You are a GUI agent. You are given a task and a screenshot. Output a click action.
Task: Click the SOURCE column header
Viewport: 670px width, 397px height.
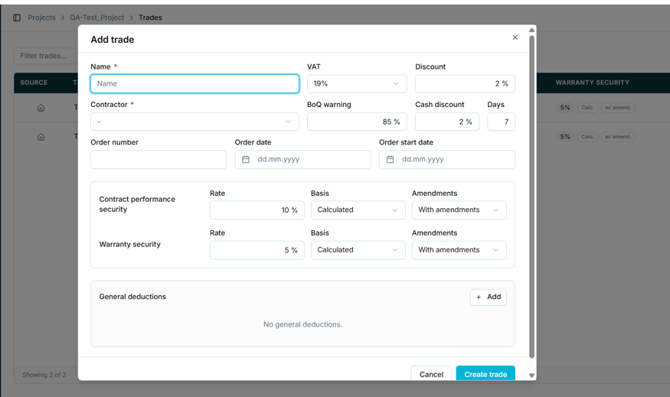pyautogui.click(x=34, y=82)
